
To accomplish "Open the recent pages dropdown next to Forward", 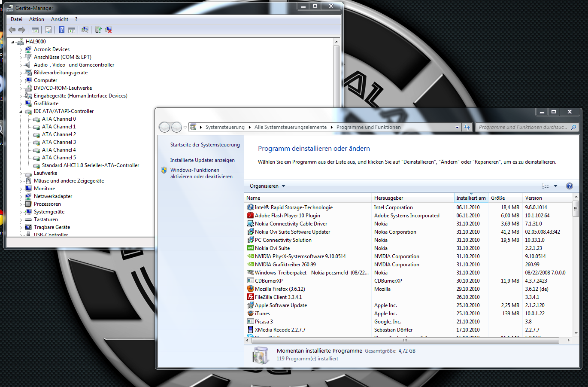I will (185, 127).
